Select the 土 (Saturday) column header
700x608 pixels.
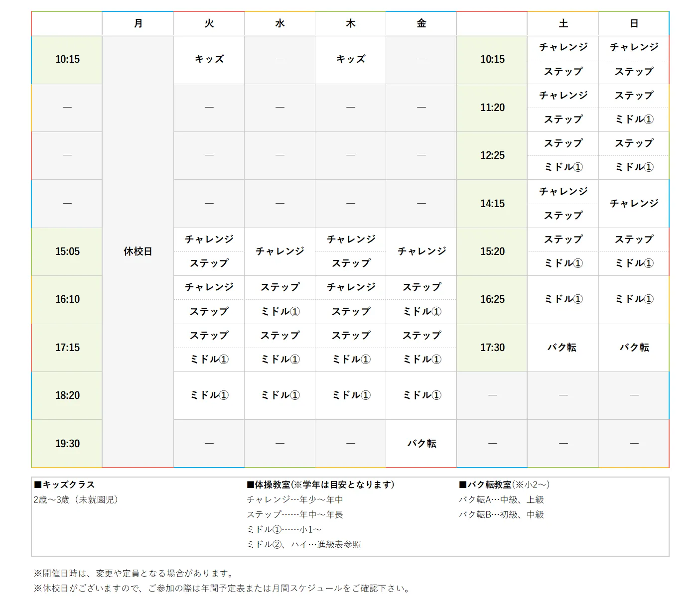[563, 23]
